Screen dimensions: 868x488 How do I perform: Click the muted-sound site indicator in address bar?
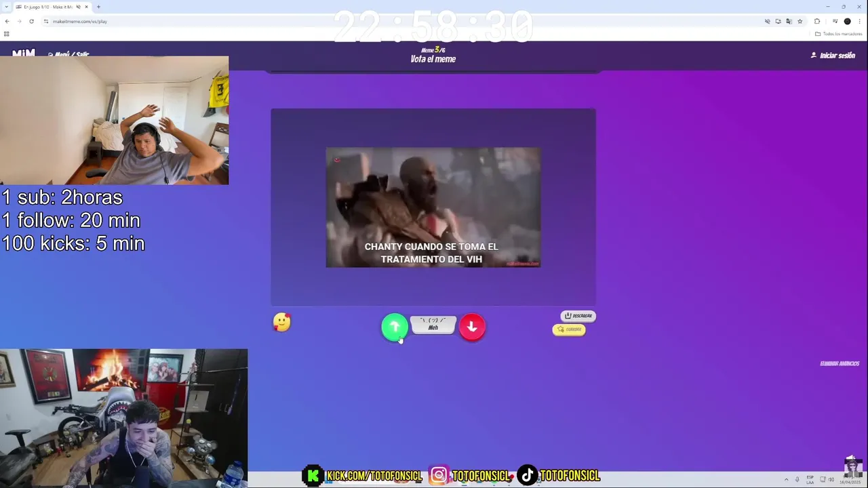pos(767,21)
